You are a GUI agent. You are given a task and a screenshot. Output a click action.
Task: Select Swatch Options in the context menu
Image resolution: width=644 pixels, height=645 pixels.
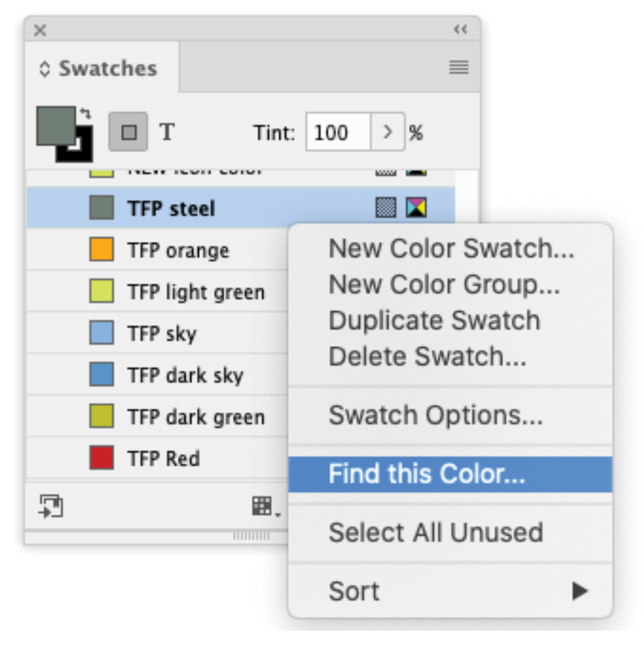(436, 415)
